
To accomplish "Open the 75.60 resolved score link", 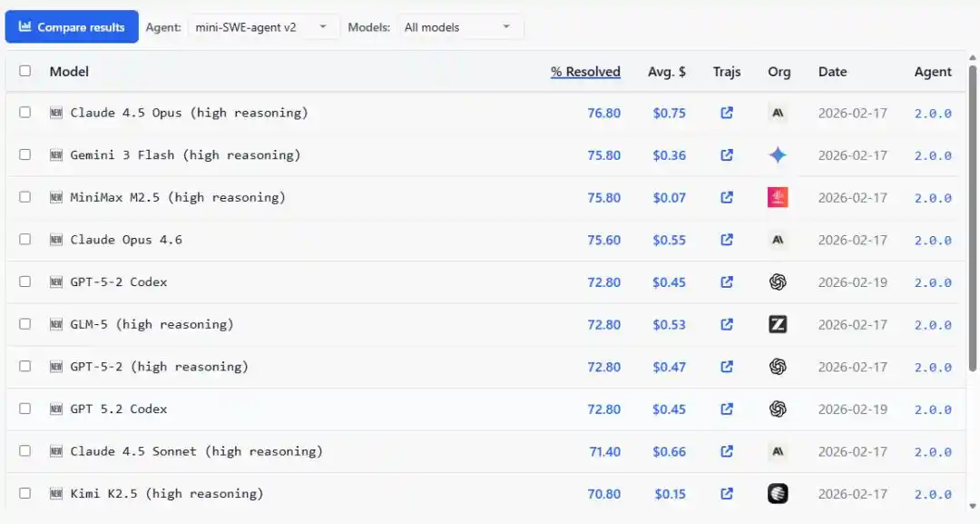I will tap(603, 240).
